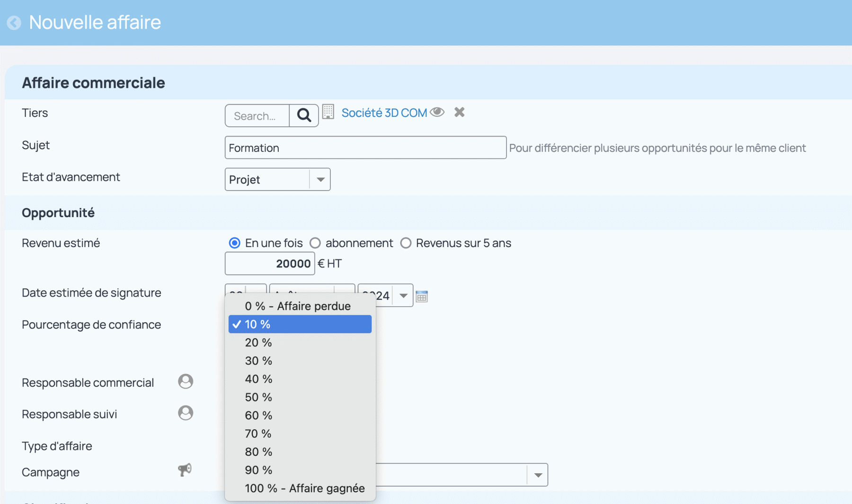Open the calendar date picker icon
This screenshot has height=504, width=852.
(x=422, y=296)
